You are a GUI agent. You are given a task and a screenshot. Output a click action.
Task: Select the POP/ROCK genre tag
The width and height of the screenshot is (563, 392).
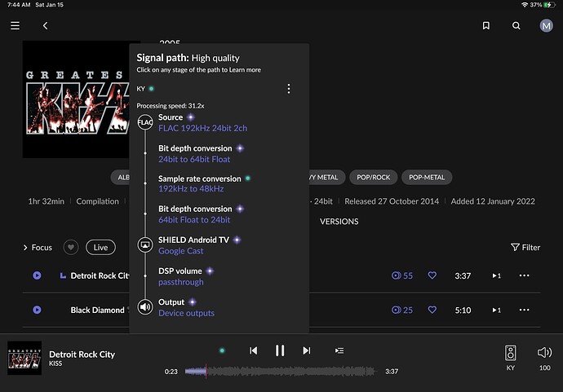[373, 177]
